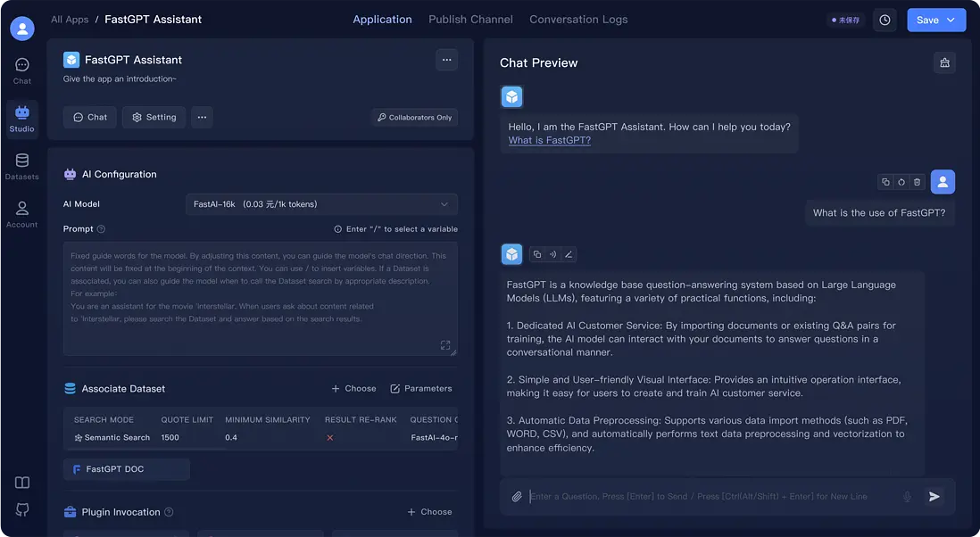The width and height of the screenshot is (980, 537).
Task: Click Choose beside Plugin Invocation
Action: (x=429, y=512)
